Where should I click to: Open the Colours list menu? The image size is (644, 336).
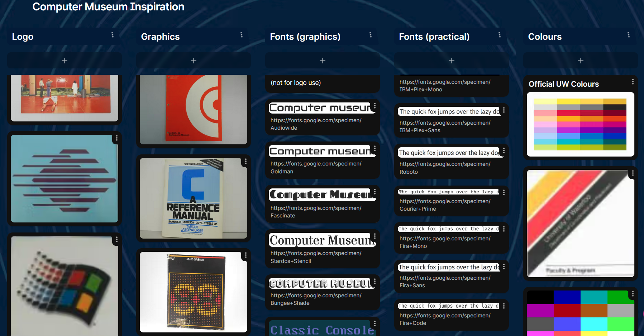pos(629,35)
